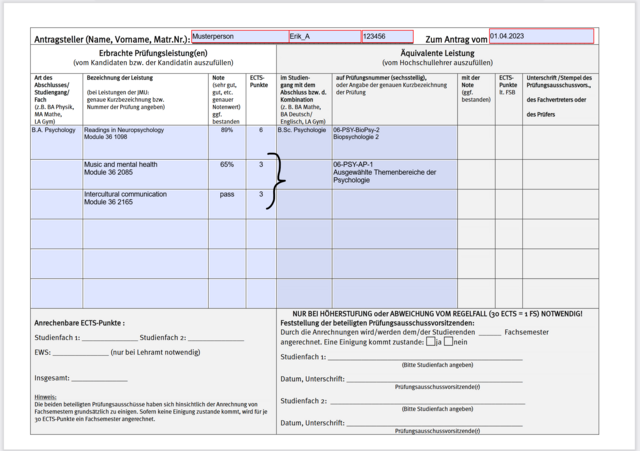640x451 pixels.
Task: Tick the 'nein' checkbox
Action: click(x=449, y=342)
